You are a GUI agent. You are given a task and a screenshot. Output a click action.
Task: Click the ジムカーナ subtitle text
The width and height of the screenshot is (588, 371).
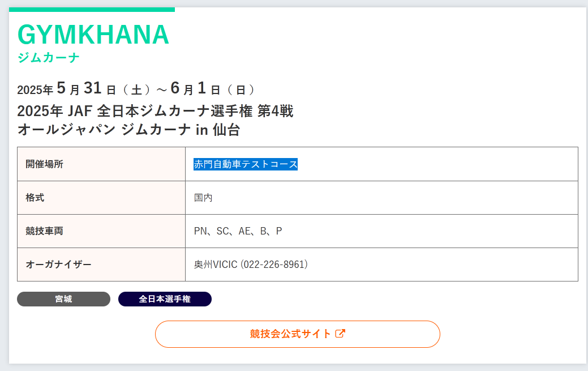tap(49, 57)
